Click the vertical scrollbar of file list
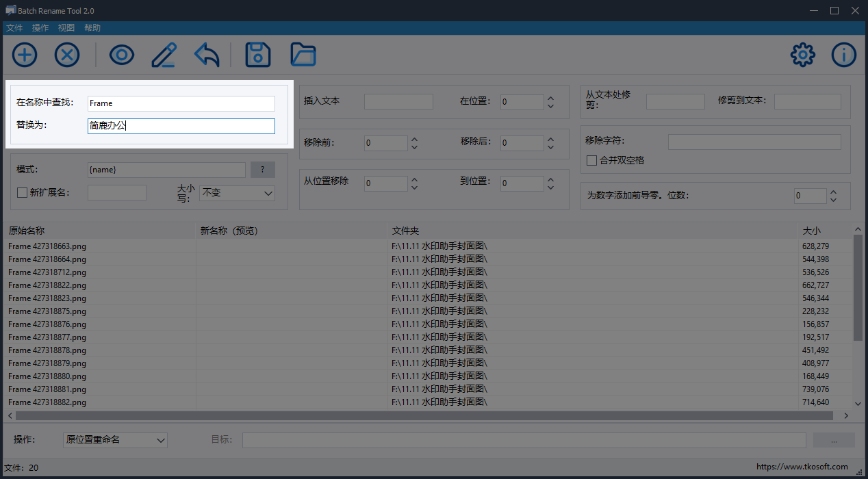 858,287
